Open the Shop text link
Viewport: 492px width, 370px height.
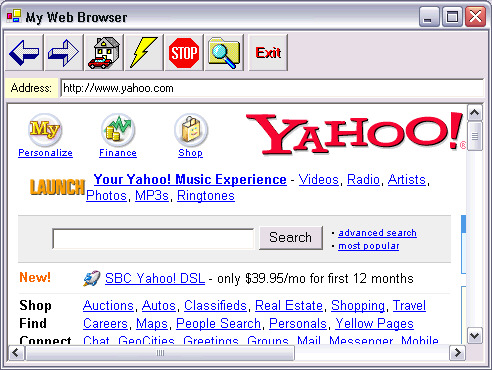tap(190, 153)
